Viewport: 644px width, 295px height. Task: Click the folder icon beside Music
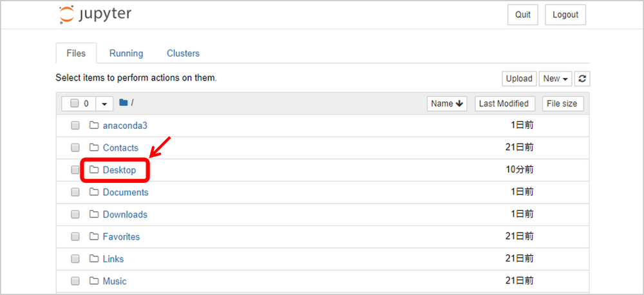95,281
